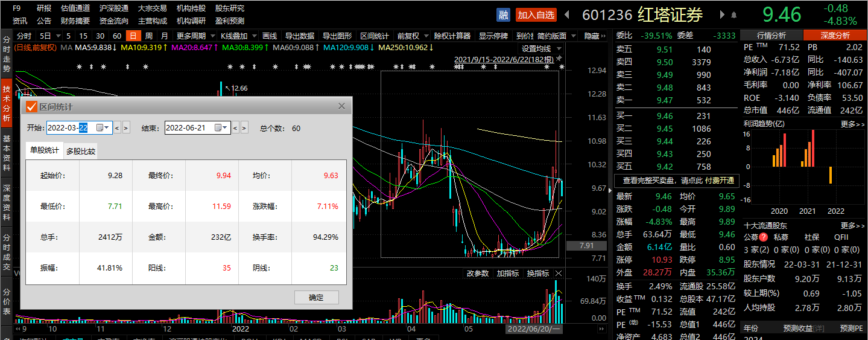
Task: Click the 融 margin trading icon
Action: pos(504,14)
